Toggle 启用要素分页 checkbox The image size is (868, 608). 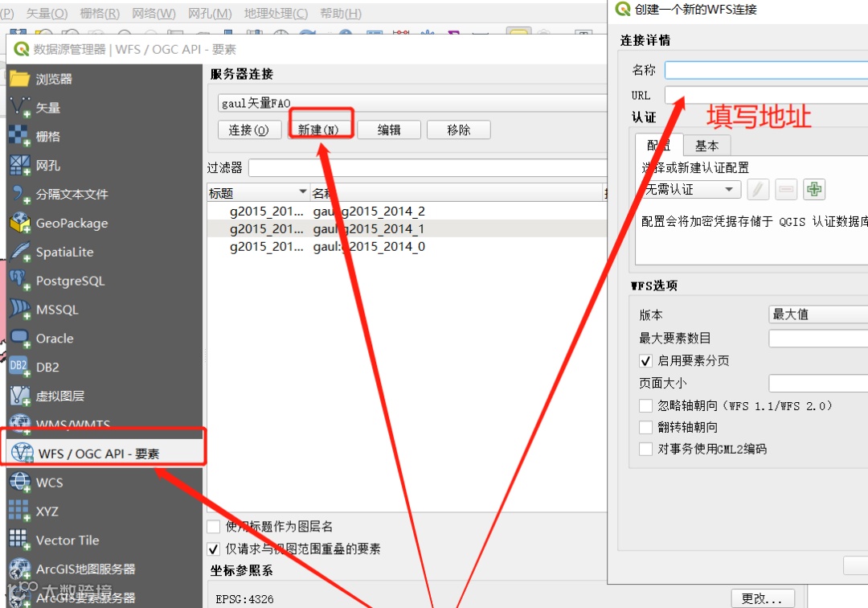pyautogui.click(x=645, y=361)
